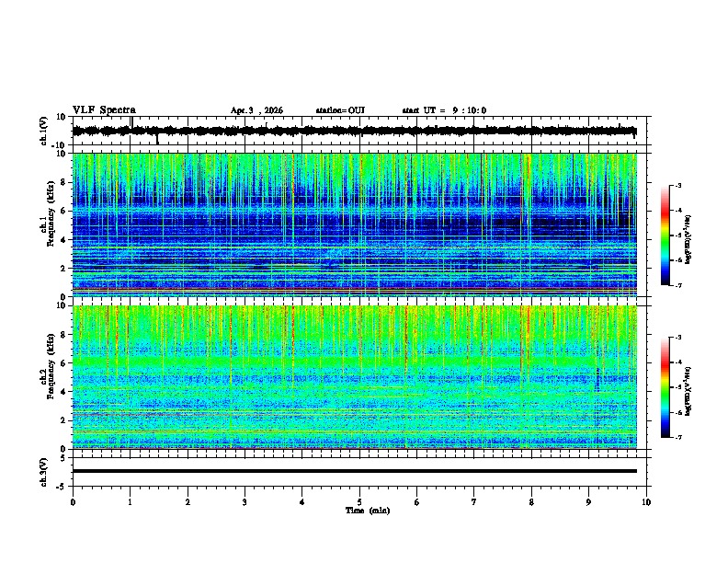Click the "ch.3(V)" axis label
Image resolution: width=728 pixels, height=563 pixels.
tap(44, 472)
